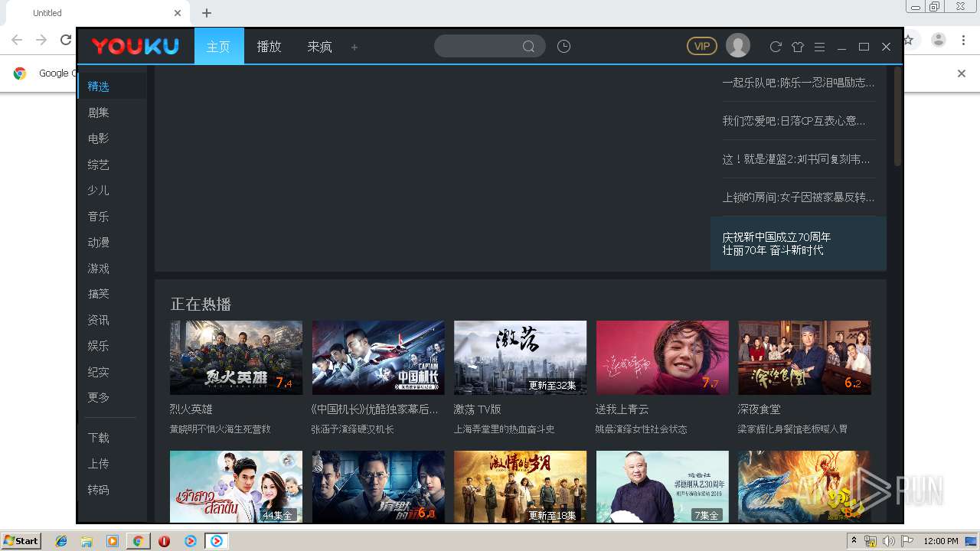Switch to the 来疯 tab
The image size is (980, 551).
coord(319,47)
